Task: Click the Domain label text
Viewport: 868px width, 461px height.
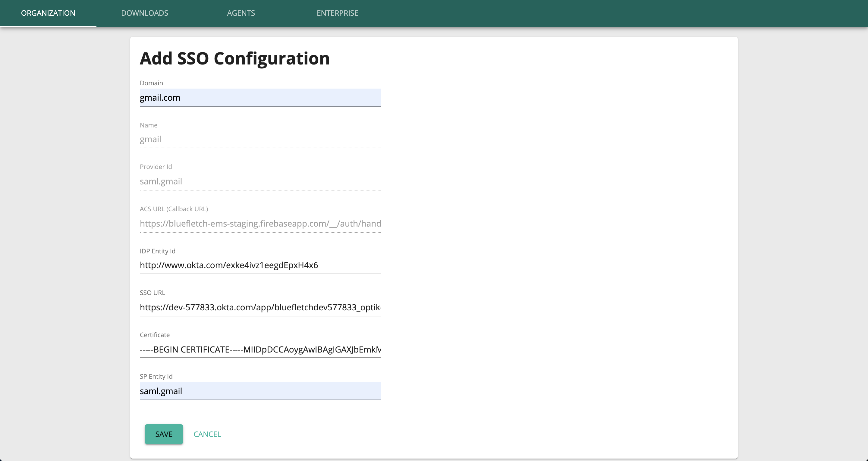Action: pos(151,83)
